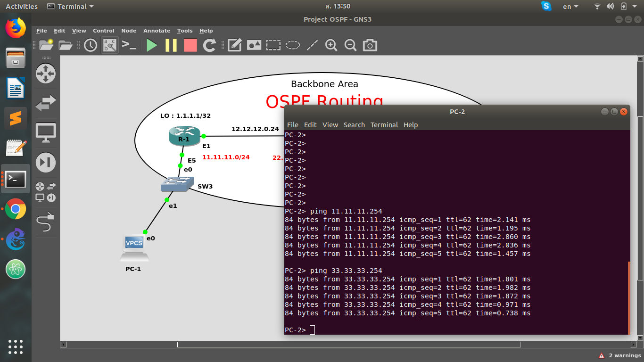Browse end devices in the device panel
The width and height of the screenshot is (644, 362).
click(46, 133)
